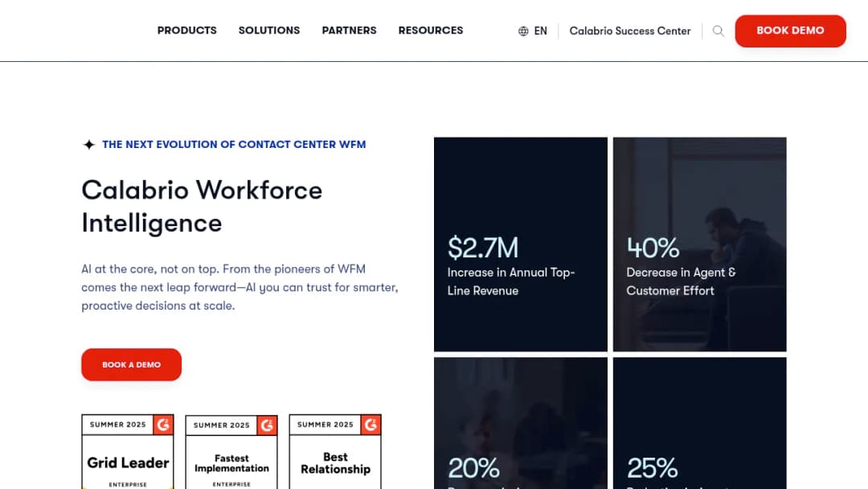Click the 25% stat card

click(700, 423)
